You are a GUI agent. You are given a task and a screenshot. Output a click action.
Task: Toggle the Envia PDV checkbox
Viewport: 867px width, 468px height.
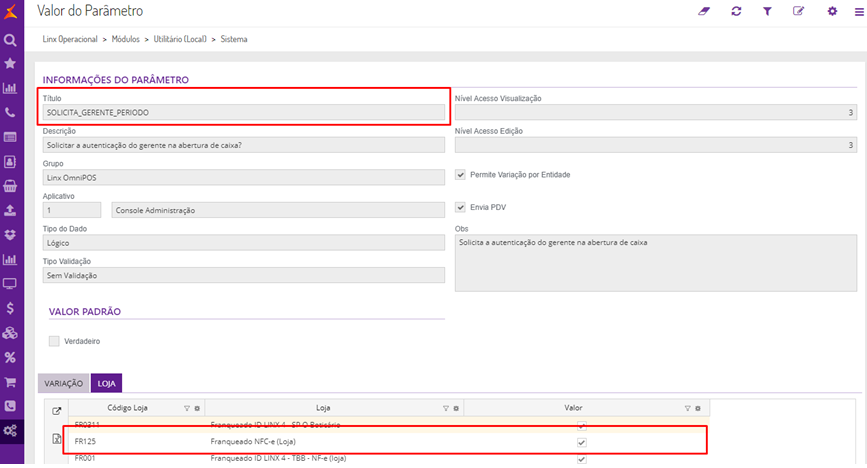click(x=460, y=208)
